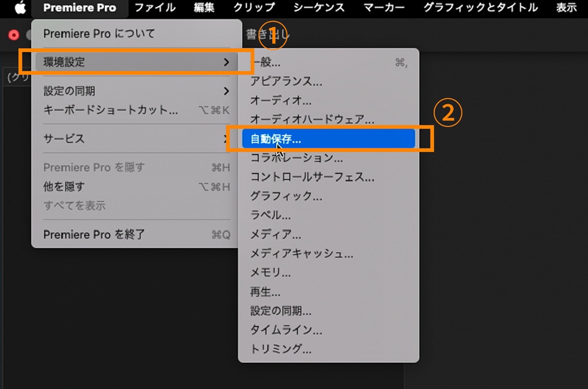Viewport: 588px width, 389px height.
Task: Open the Apple menu
Action: point(20,8)
